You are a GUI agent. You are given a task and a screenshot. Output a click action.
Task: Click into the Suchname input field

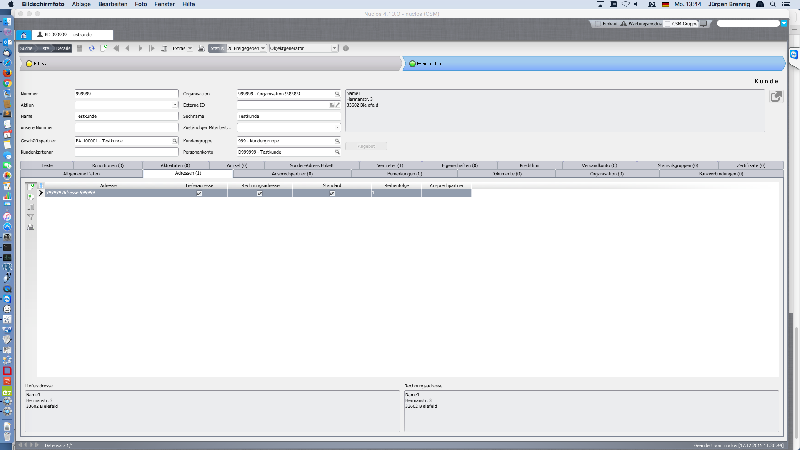click(x=289, y=116)
